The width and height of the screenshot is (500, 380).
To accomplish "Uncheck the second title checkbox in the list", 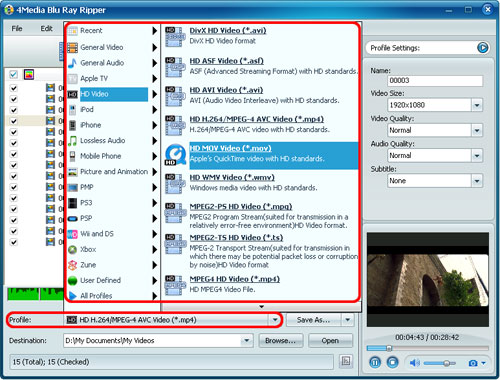I will pyautogui.click(x=14, y=99).
